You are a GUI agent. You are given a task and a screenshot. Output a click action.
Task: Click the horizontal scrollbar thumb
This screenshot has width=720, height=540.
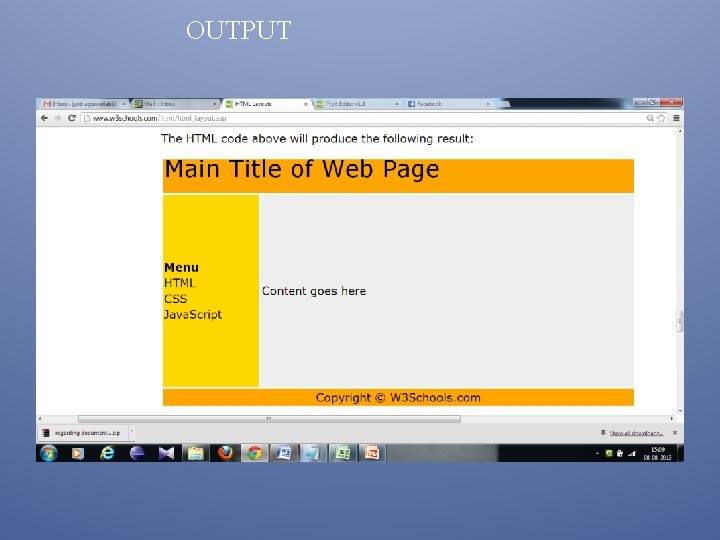click(x=269, y=419)
